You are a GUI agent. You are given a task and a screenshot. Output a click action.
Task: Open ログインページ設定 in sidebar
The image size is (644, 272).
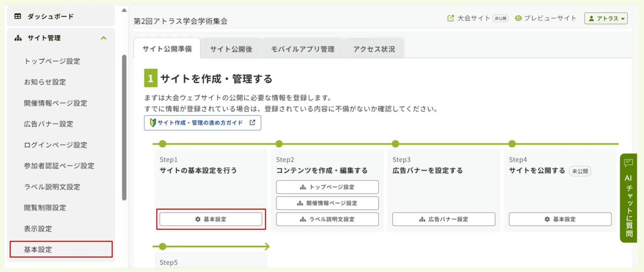55,145
